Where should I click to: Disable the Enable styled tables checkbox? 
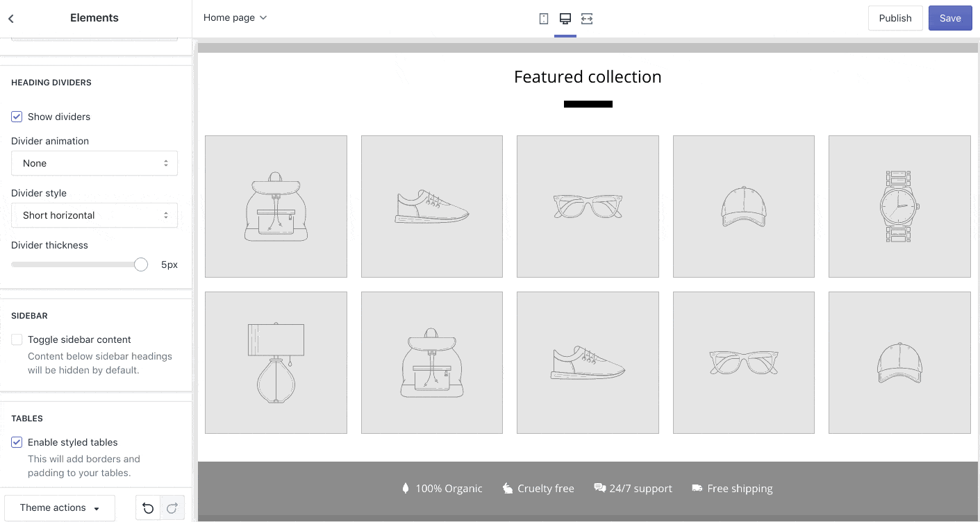point(17,442)
